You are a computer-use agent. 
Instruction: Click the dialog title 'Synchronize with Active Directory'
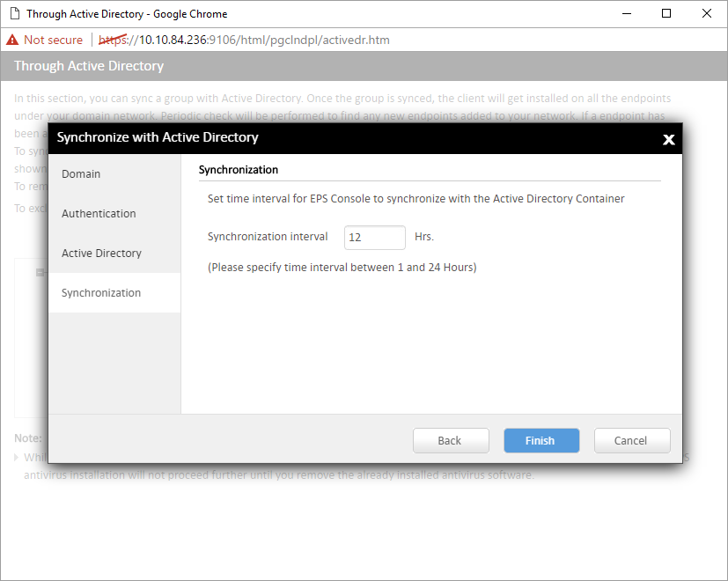pyautogui.click(x=158, y=137)
